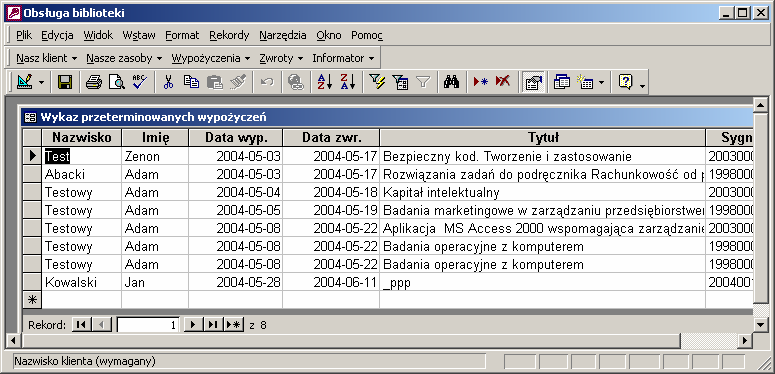
Task: Select the Kowalski row selector
Action: (x=32, y=282)
